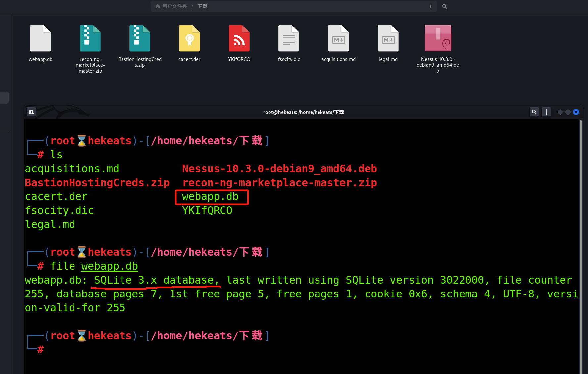This screenshot has height=374, width=588.
Task: Select BastionHostingCreds.zip archive icon
Action: click(140, 38)
